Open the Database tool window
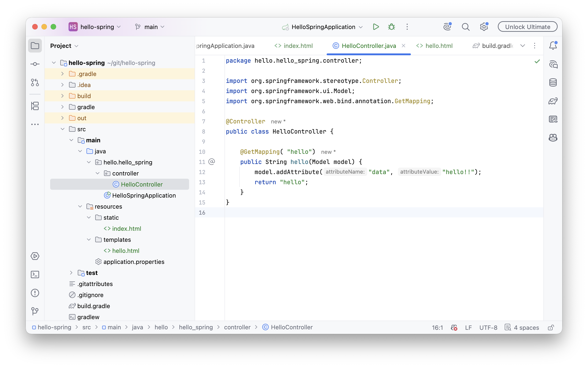This screenshot has height=368, width=588. tap(553, 82)
